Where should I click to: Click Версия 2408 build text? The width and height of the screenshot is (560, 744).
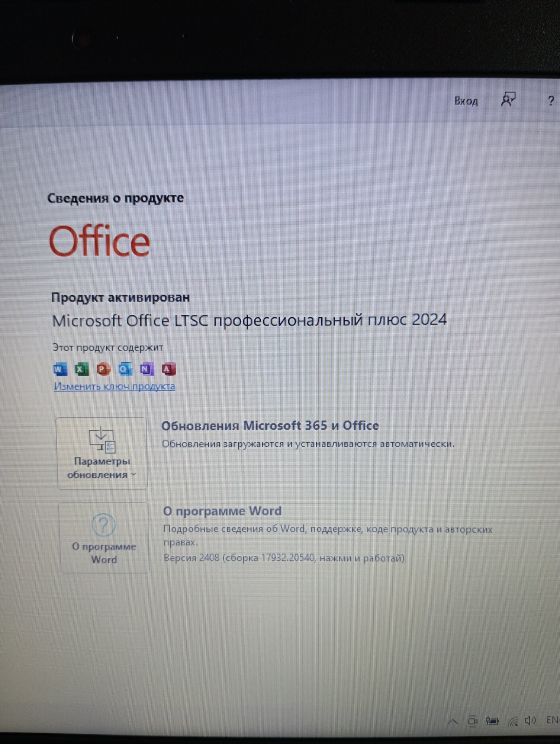tap(284, 558)
